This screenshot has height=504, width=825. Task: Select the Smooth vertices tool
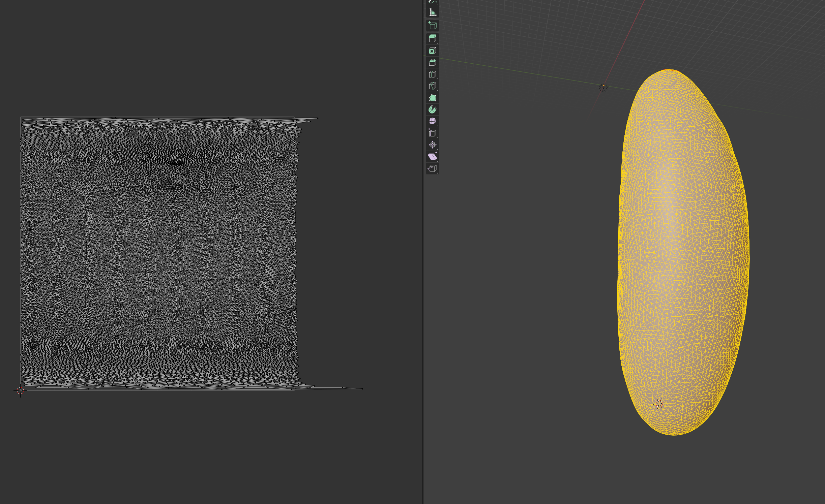(x=432, y=121)
